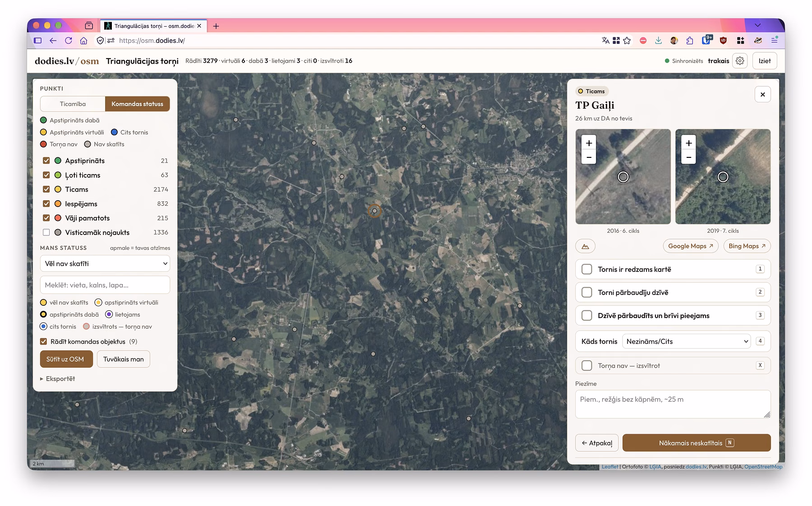
Task: Enable the Visticamāk nojaukts filter checkbox
Action: click(46, 232)
